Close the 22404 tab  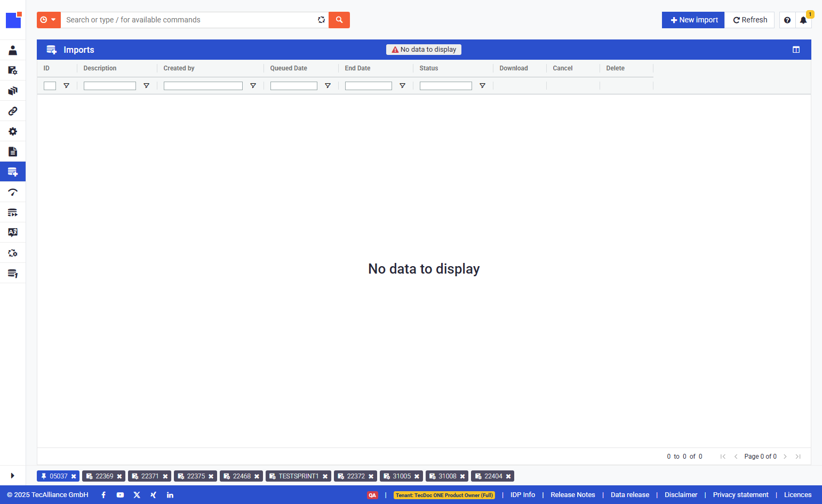click(x=508, y=476)
